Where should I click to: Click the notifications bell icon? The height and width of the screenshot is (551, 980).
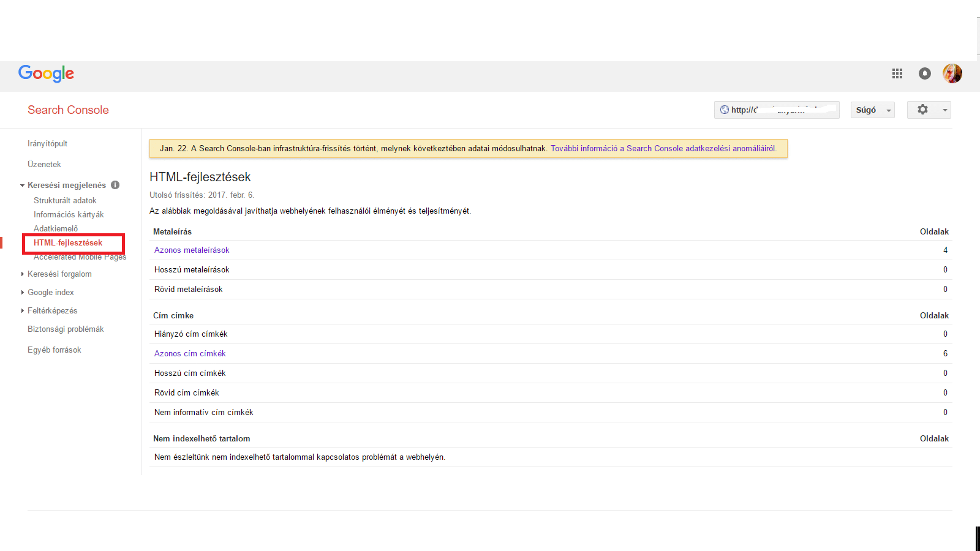point(925,73)
